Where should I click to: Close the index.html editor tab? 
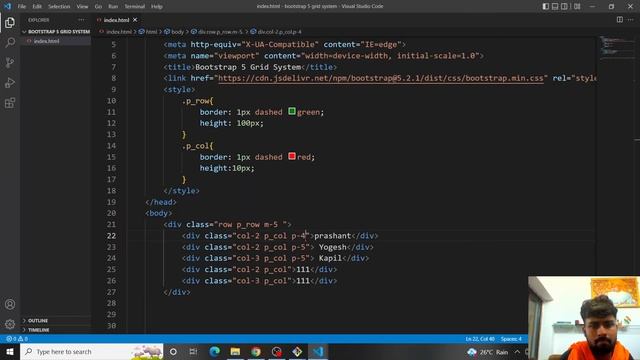coord(135,20)
